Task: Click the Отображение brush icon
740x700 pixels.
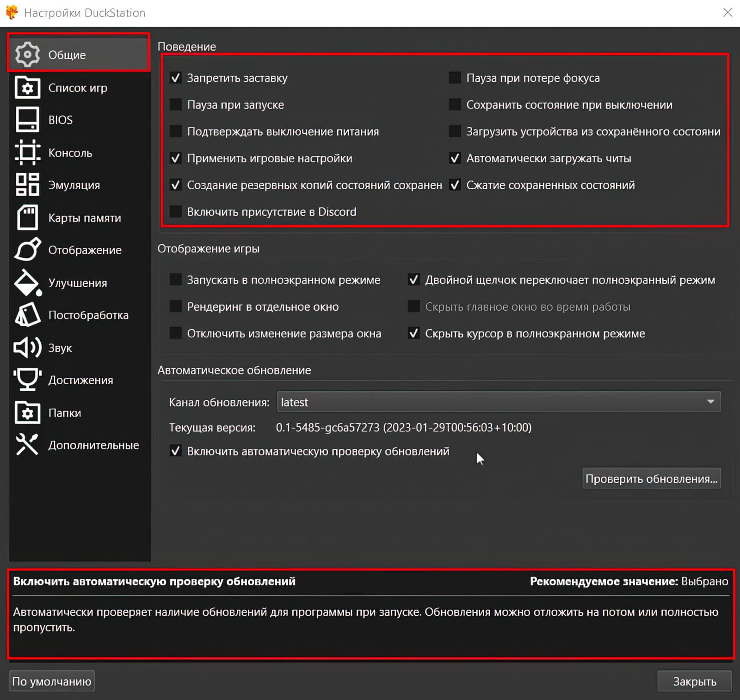Action: tap(27, 250)
